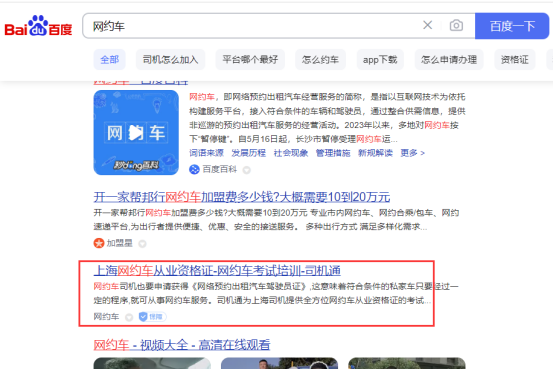Open 上海网约车从业资格证 result link
This screenshot has height=370, width=554.
point(217,271)
